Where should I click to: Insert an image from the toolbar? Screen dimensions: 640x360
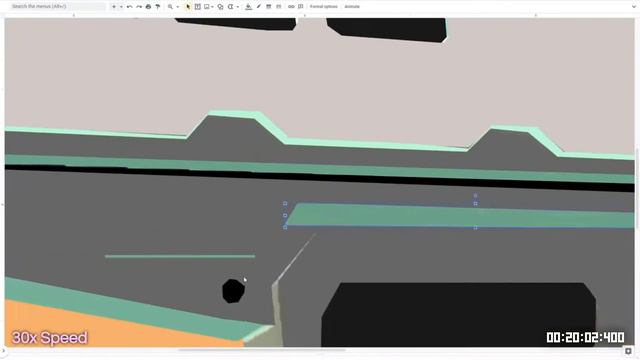click(x=207, y=7)
